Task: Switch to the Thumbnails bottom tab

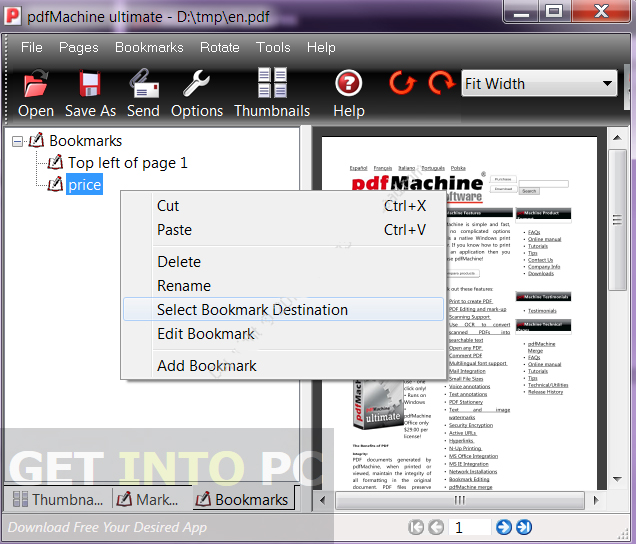Action: 58,499
